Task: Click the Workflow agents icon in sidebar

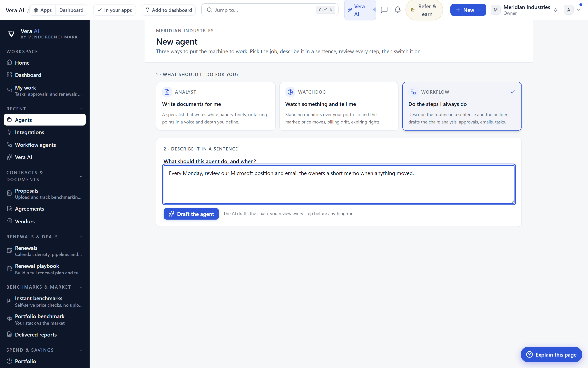Action: tap(9, 145)
